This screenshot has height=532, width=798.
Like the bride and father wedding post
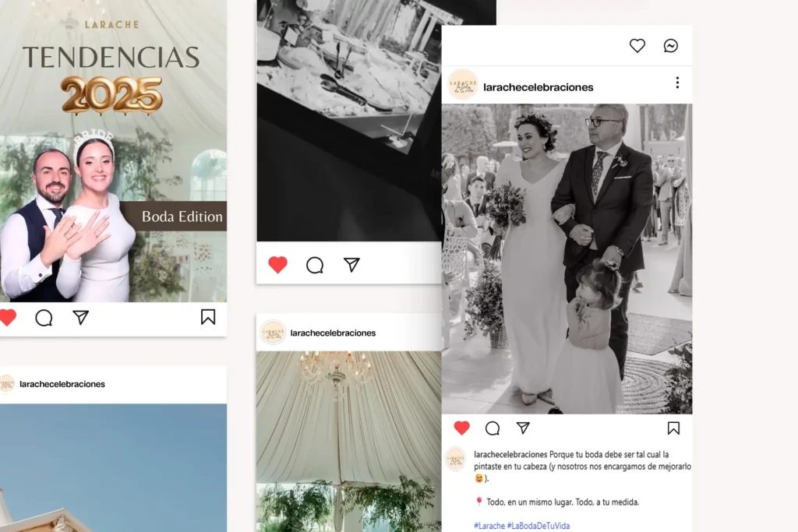tap(461, 428)
